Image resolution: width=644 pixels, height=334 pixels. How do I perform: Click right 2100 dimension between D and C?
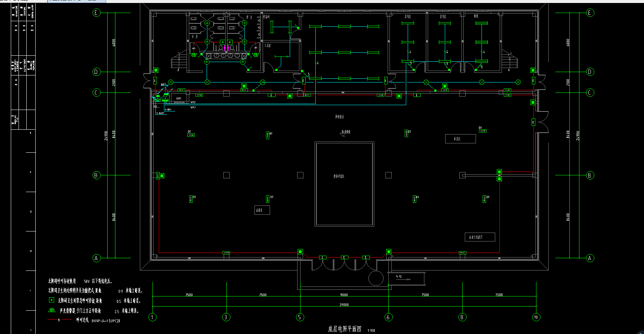click(x=568, y=82)
